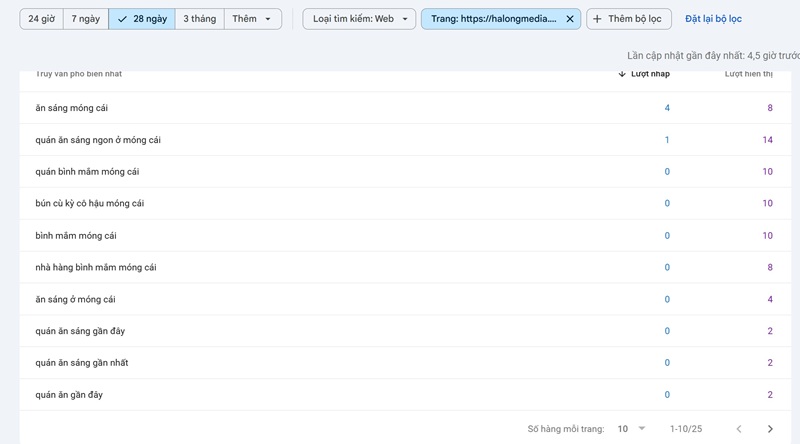Select the 3 tháng date range
This screenshot has height=444, width=800.
pos(201,19)
